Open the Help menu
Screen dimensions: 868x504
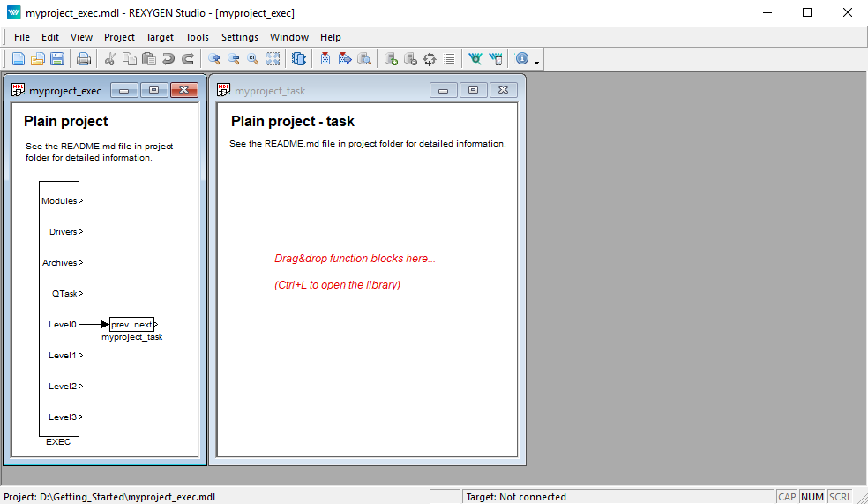331,37
